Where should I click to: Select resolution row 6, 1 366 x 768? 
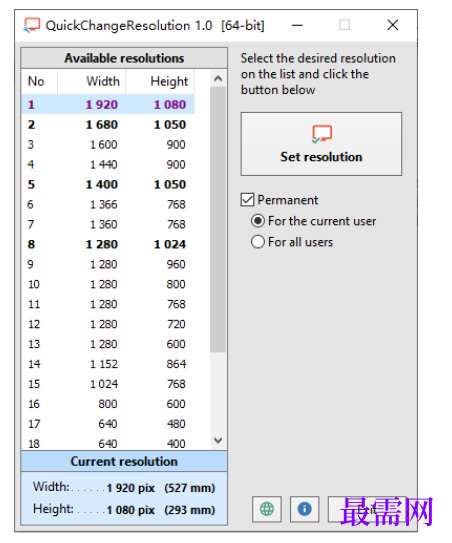(x=108, y=204)
